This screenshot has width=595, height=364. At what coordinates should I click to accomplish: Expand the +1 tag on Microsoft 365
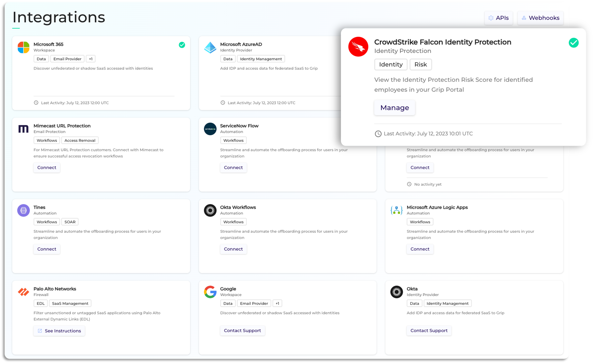[x=91, y=59]
